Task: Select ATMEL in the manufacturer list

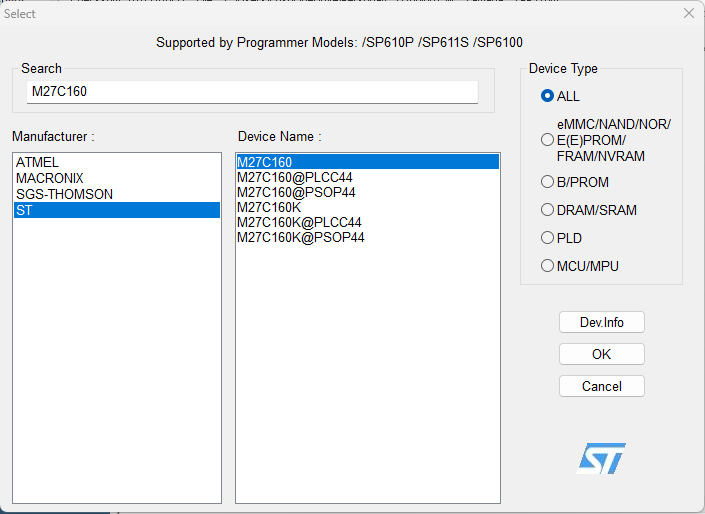Action: tap(38, 162)
